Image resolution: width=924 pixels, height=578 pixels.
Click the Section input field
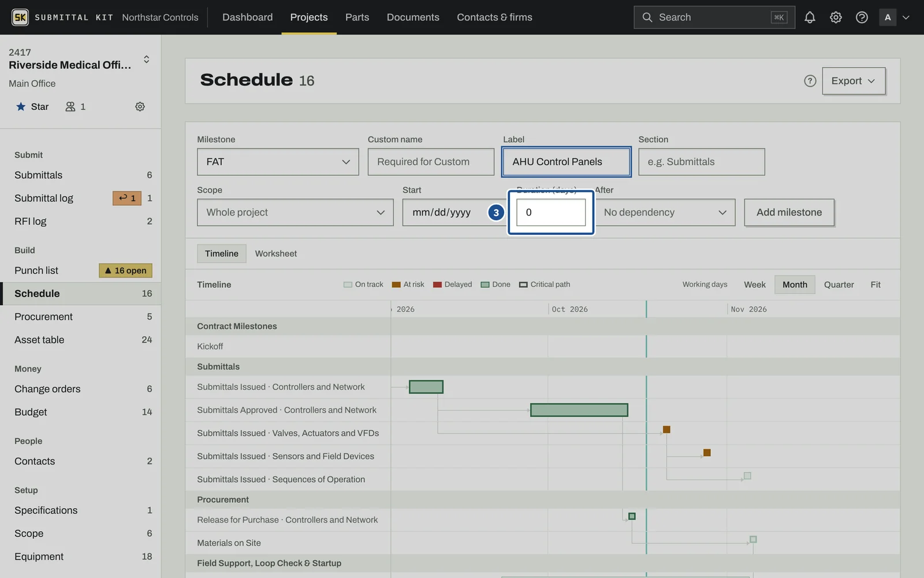coord(702,162)
